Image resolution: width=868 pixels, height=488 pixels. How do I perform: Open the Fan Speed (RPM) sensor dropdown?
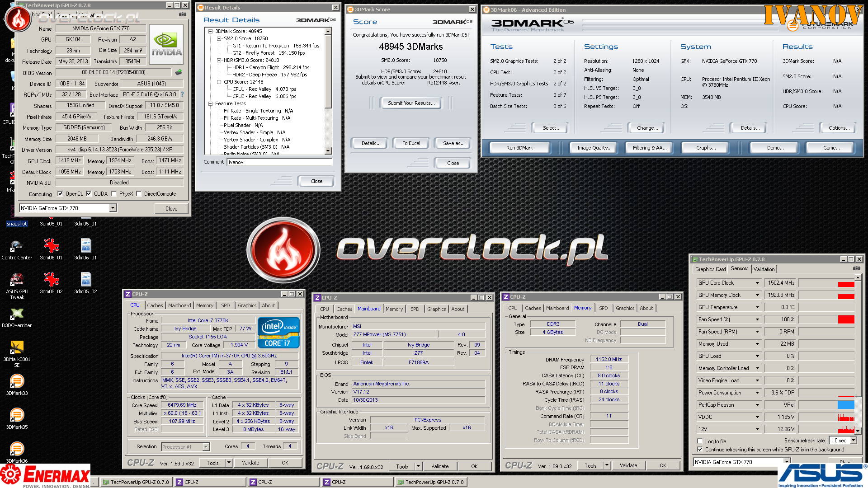(757, 332)
